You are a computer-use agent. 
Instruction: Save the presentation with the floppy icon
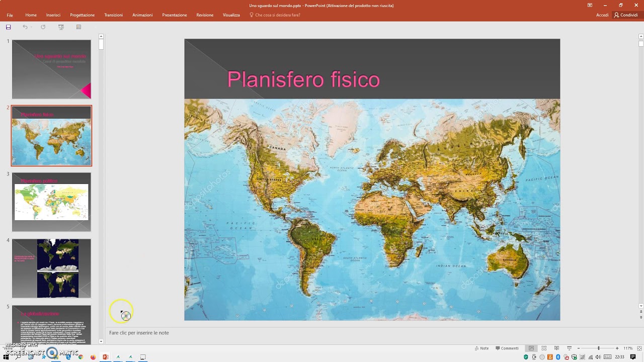coord(8,27)
